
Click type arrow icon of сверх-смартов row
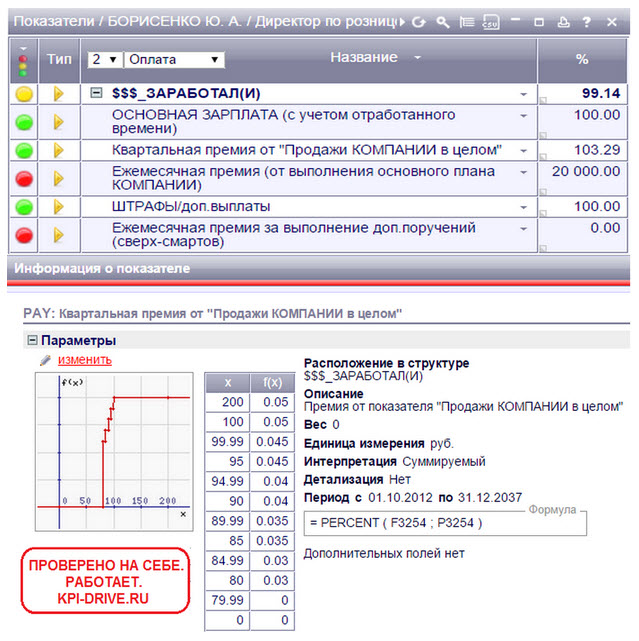coord(58,235)
